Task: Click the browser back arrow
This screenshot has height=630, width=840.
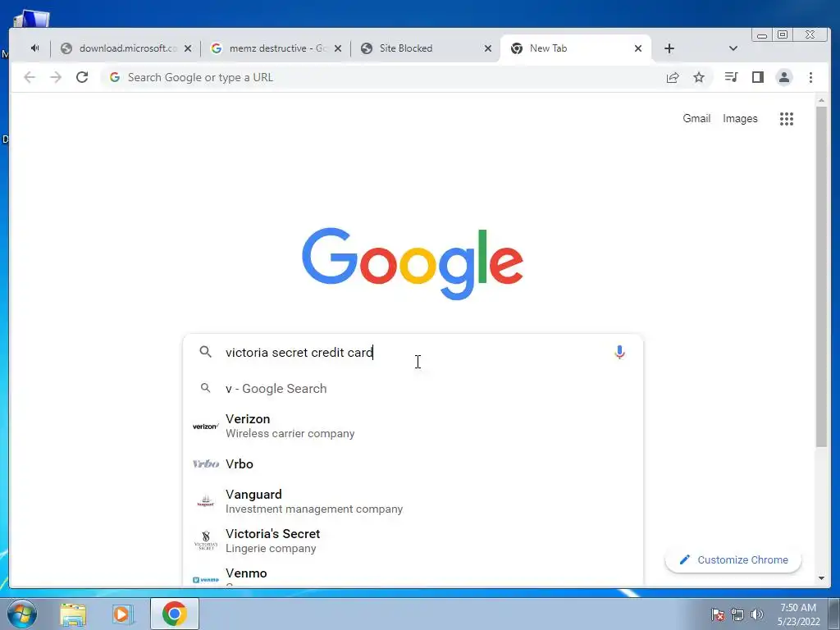Action: click(x=30, y=77)
